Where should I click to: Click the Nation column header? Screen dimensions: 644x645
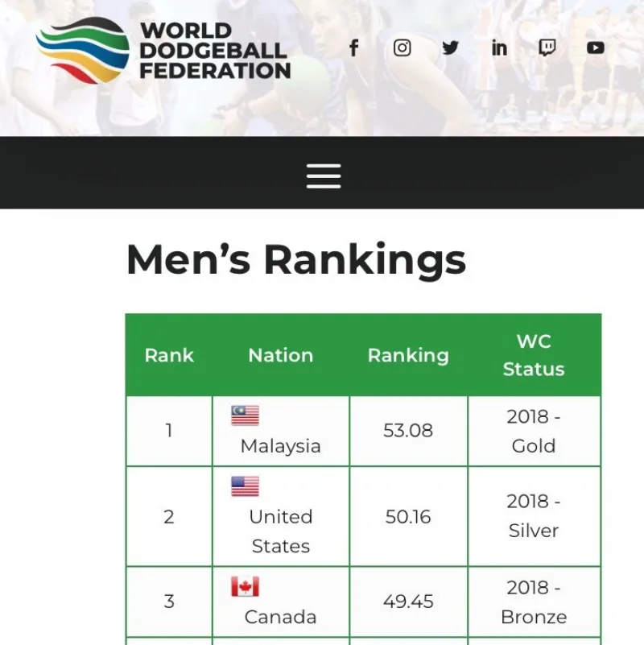coord(281,355)
